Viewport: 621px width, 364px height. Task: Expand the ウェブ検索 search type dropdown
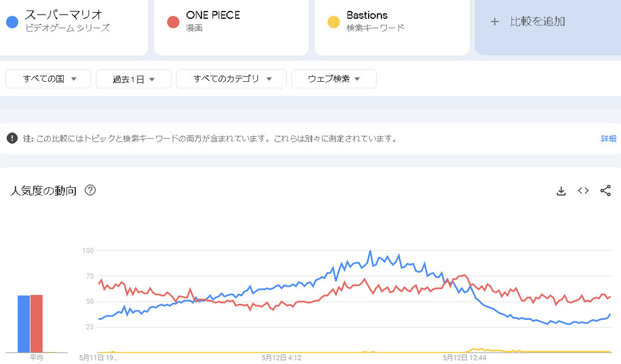tap(334, 79)
